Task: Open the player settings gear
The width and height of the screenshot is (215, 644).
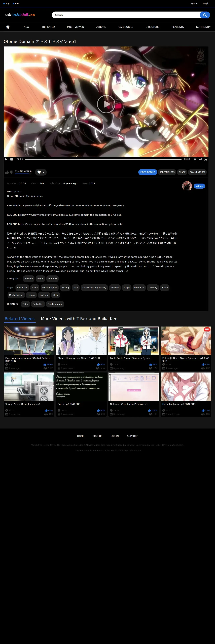Action: pos(195,159)
